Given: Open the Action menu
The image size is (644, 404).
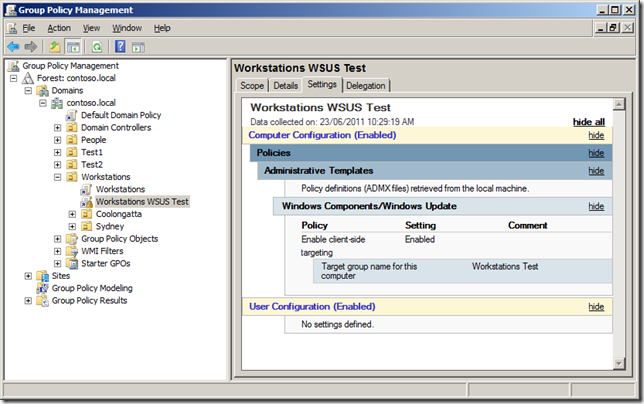Looking at the screenshot, I should [59, 28].
